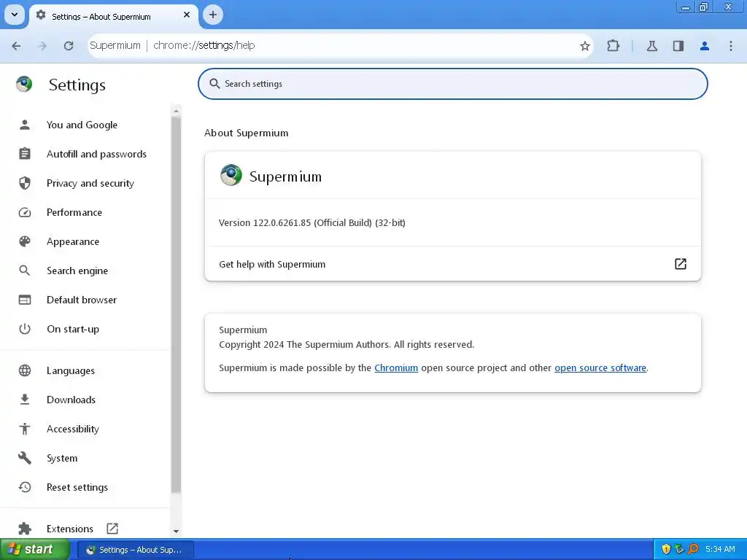Click the speedometer icon for Performance

click(25, 212)
